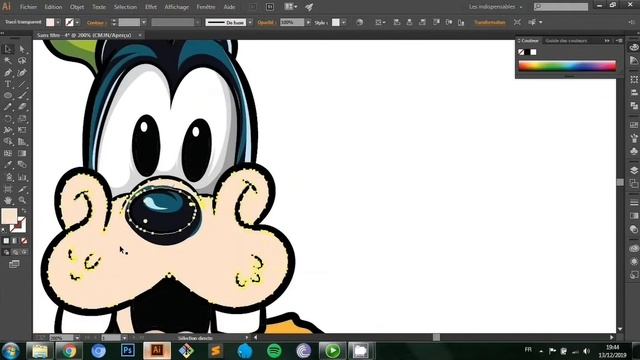Open the Style swatch dropdown
This screenshot has width=640, height=360.
(344, 22)
